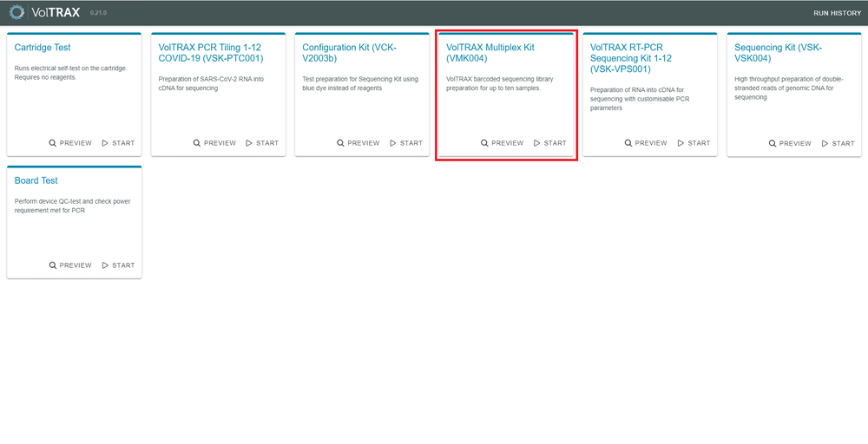Preview the Cartridge Test
This screenshot has height=444, width=868.
click(x=70, y=143)
